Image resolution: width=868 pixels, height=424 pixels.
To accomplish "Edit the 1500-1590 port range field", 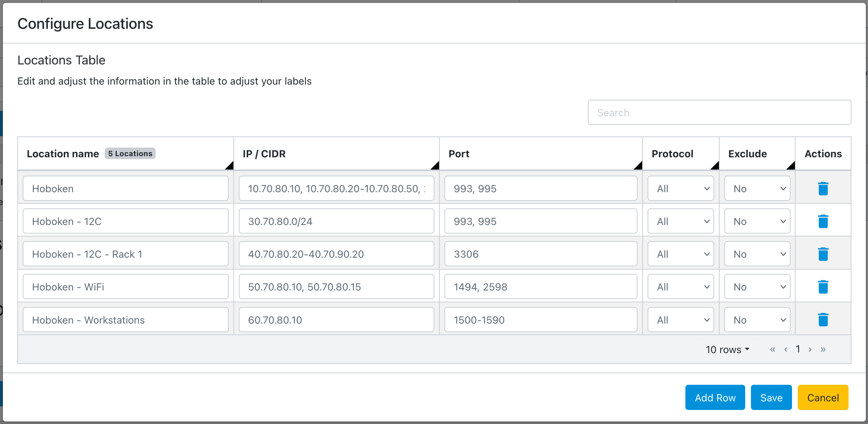I will coord(541,320).
